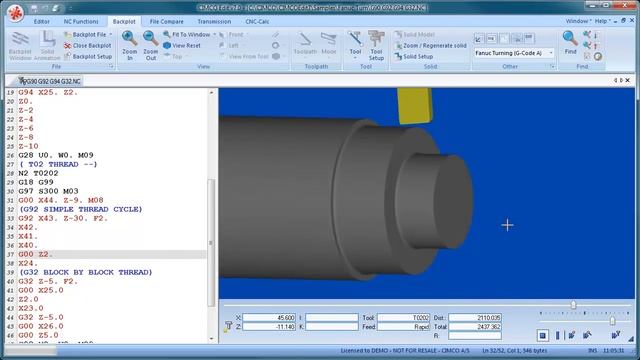Click the Zoom / Regenerate solid icon
The height and width of the screenshot is (360, 640).
(398, 46)
